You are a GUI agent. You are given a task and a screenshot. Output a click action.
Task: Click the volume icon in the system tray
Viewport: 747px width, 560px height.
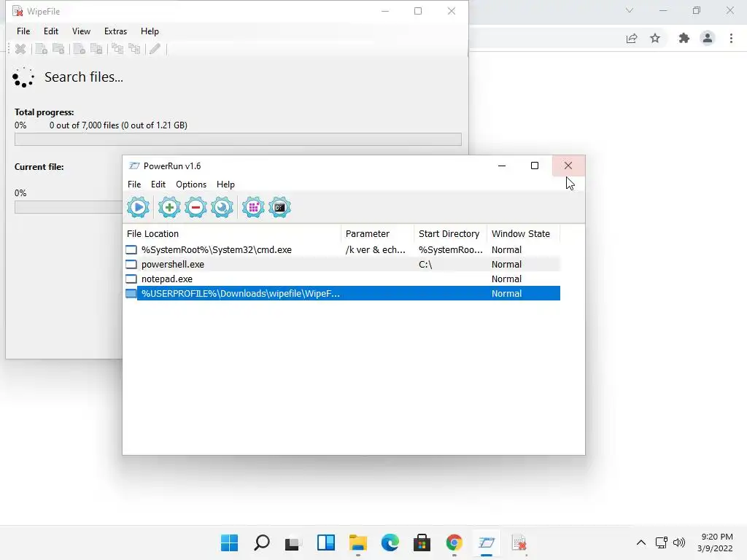(x=679, y=542)
